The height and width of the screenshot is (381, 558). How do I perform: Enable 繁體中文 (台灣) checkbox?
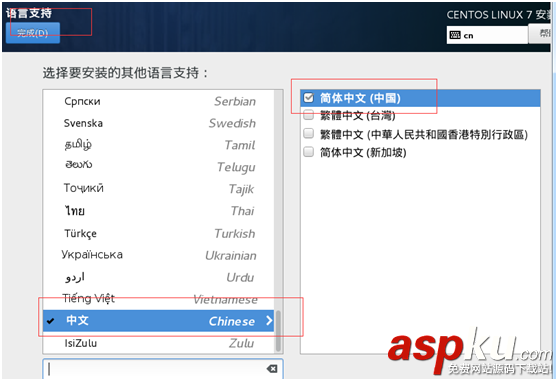tap(309, 115)
